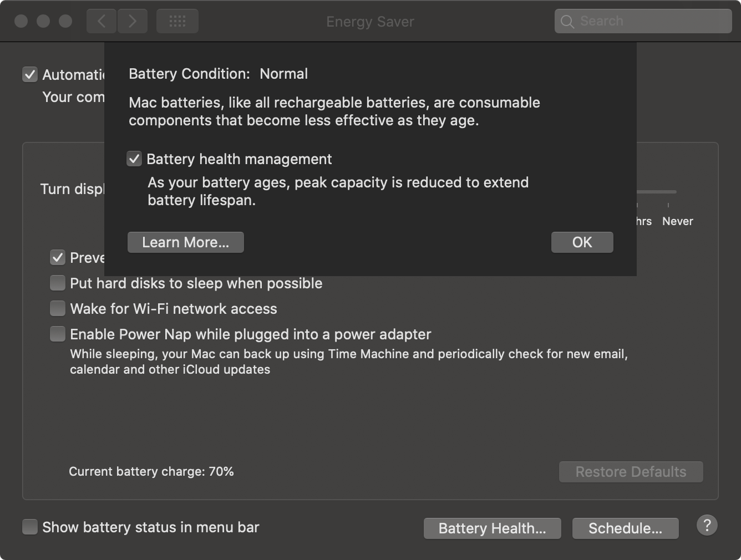Screen dimensions: 741x560
Task: Click the magnifying glass search icon
Action: (x=567, y=22)
